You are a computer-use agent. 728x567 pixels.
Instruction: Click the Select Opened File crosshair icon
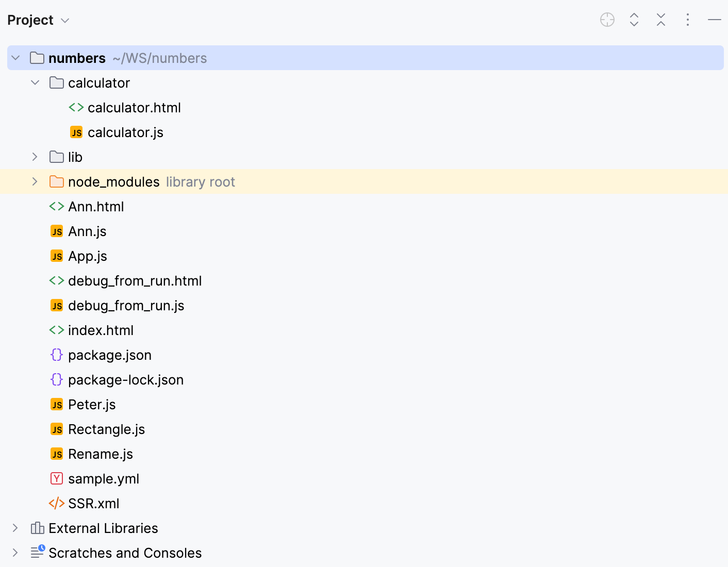click(x=607, y=20)
